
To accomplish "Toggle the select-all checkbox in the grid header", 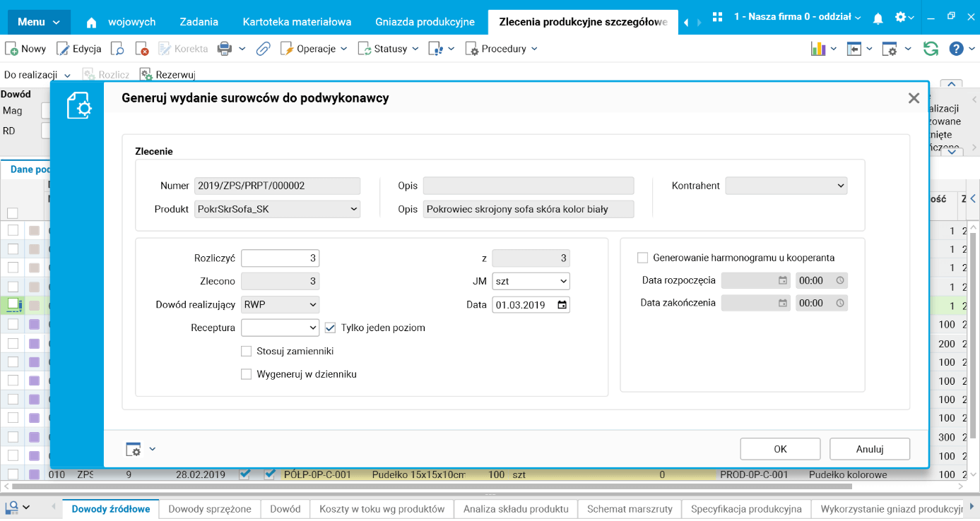I will pos(12,213).
